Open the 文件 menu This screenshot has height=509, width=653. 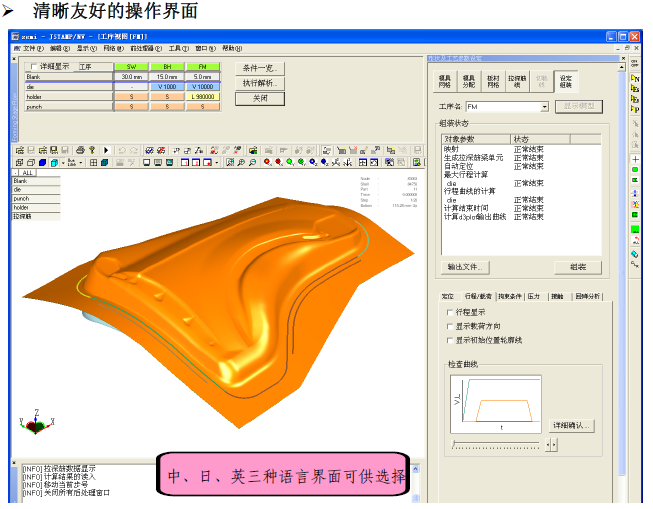click(x=32, y=48)
